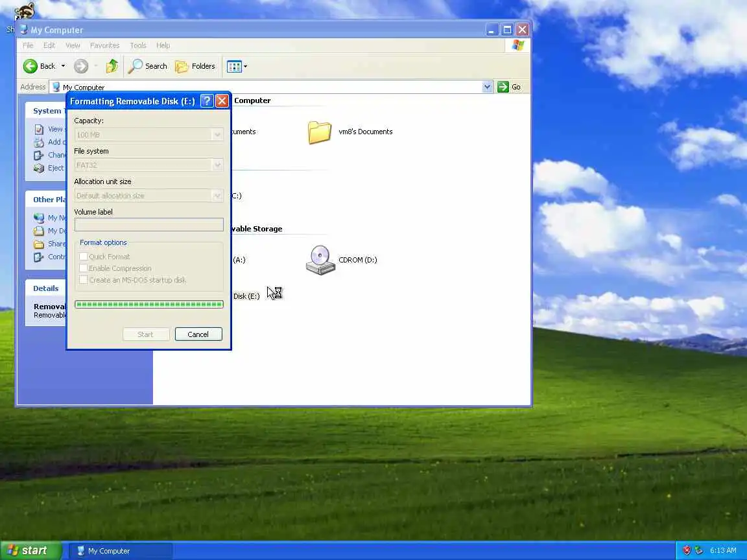Maximize the My Computer window
This screenshot has width=747, height=560.
point(507,30)
